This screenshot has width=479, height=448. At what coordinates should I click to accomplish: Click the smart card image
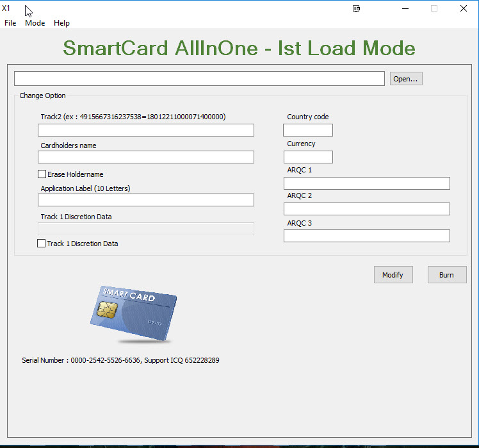[x=133, y=314]
